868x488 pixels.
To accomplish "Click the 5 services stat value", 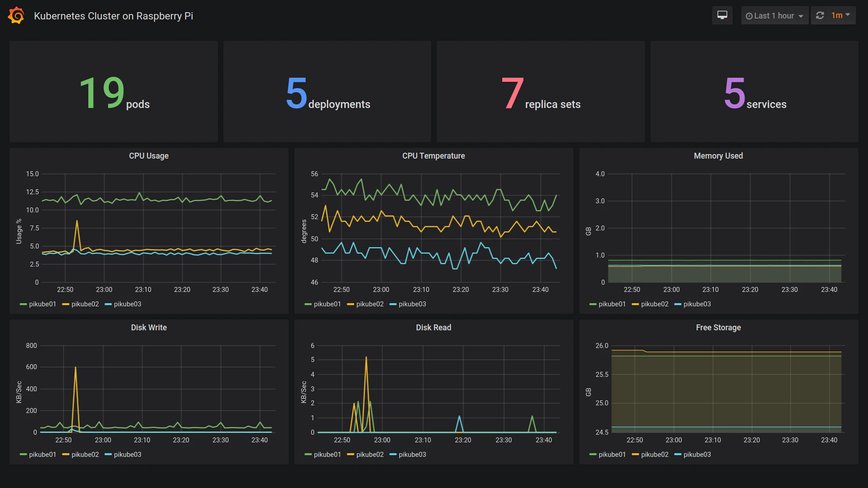I will pyautogui.click(x=755, y=93).
